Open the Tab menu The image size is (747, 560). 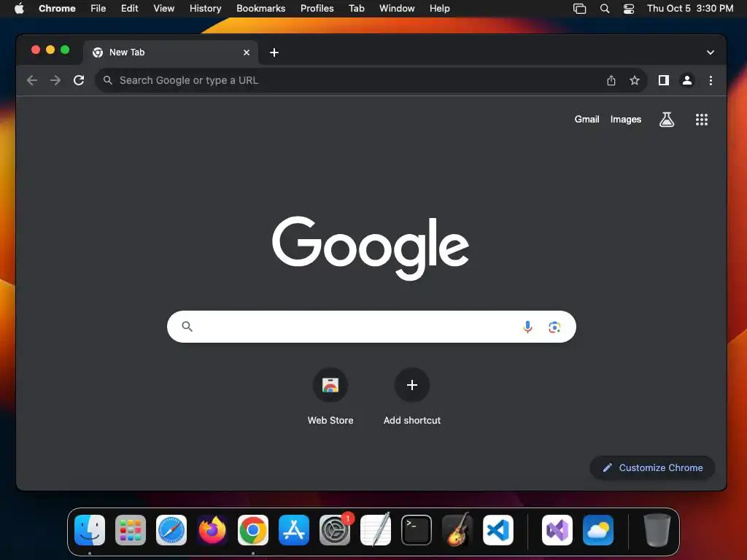pyautogui.click(x=356, y=8)
